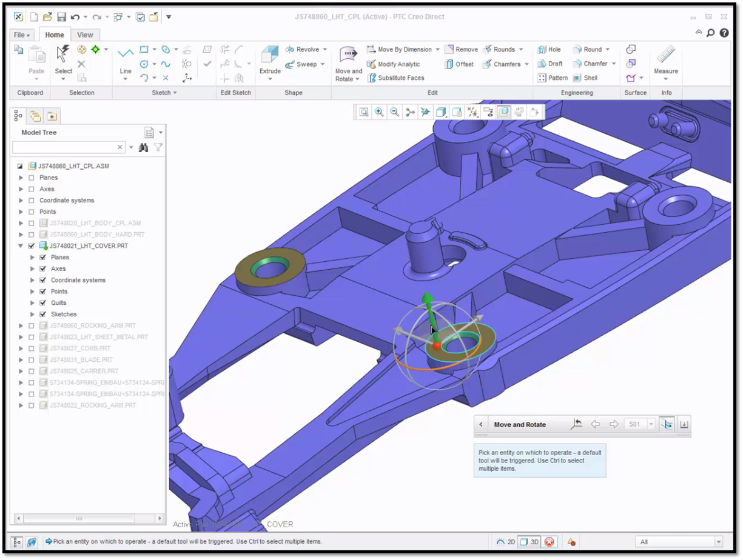Click the Measure ruler icon
The image size is (743, 560).
pyautogui.click(x=665, y=55)
